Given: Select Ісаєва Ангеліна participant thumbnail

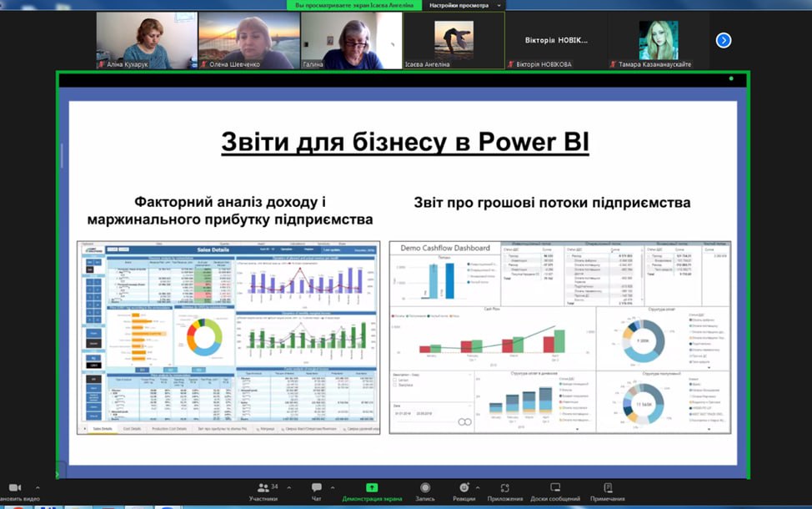Looking at the screenshot, I should (x=454, y=40).
